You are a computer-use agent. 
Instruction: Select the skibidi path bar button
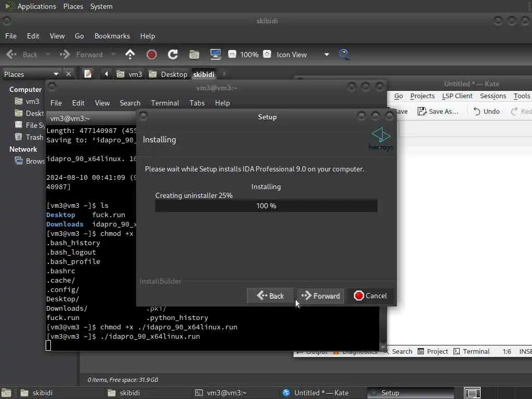click(x=204, y=74)
